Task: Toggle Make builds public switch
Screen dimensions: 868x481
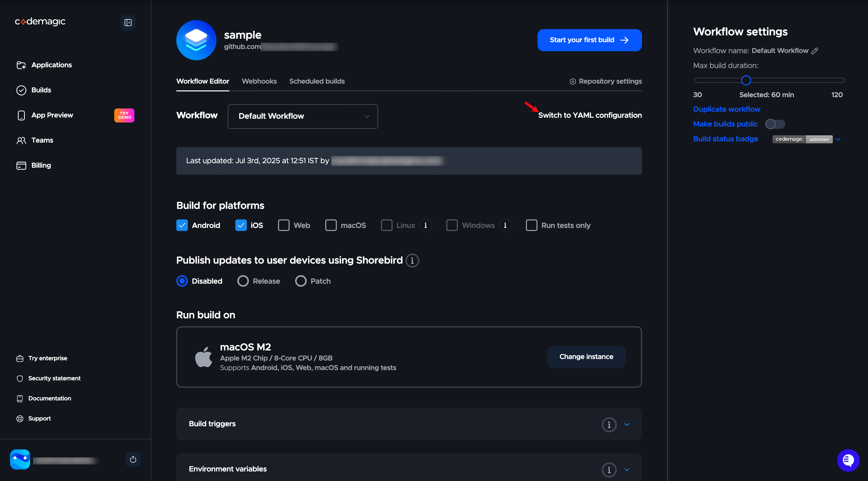Action: click(775, 124)
